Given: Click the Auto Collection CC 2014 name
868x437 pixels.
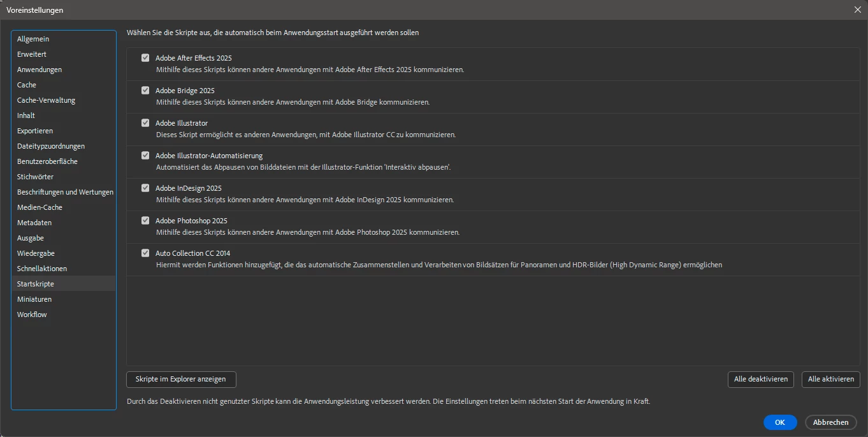Looking at the screenshot, I should coord(193,253).
